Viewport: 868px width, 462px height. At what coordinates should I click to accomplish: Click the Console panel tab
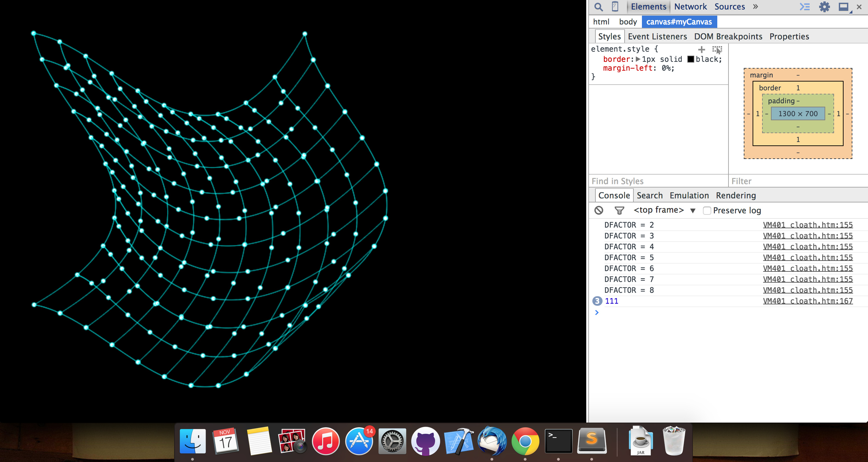(614, 195)
